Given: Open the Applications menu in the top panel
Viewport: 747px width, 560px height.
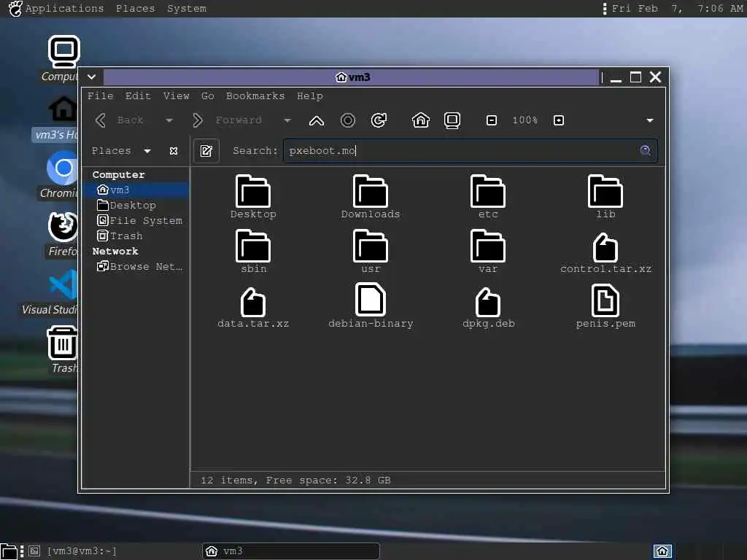Looking at the screenshot, I should click(x=64, y=9).
